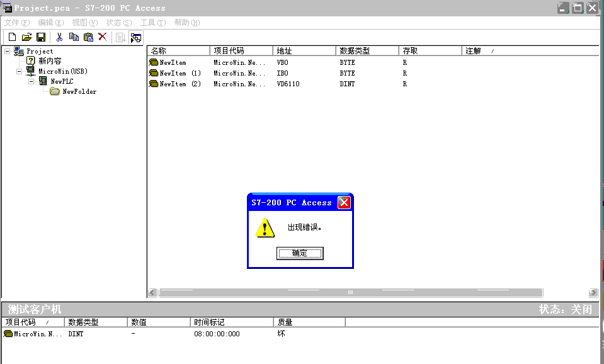Click the tag icon of NewItem row
Screen dimensions: 604x364
154,62
